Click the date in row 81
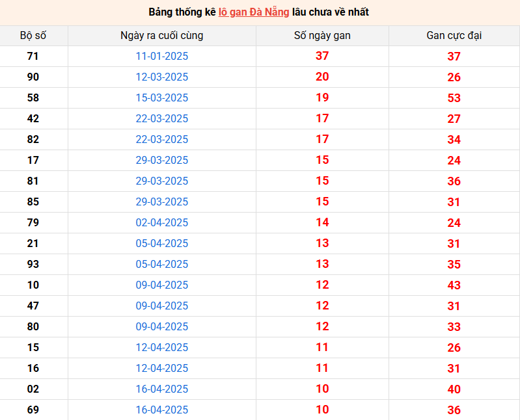This screenshot has height=420, width=520. (x=162, y=181)
